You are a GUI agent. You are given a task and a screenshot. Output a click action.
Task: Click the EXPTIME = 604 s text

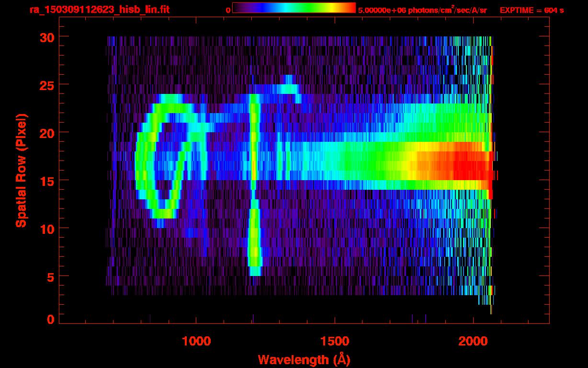(x=531, y=10)
